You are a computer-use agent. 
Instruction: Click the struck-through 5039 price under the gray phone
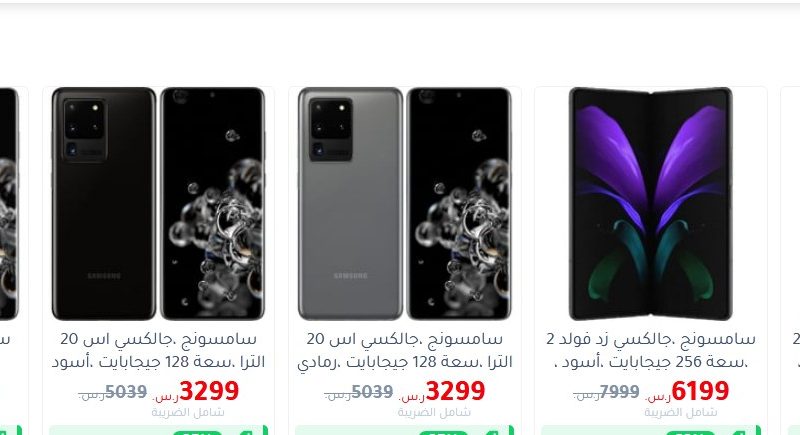[372, 392]
